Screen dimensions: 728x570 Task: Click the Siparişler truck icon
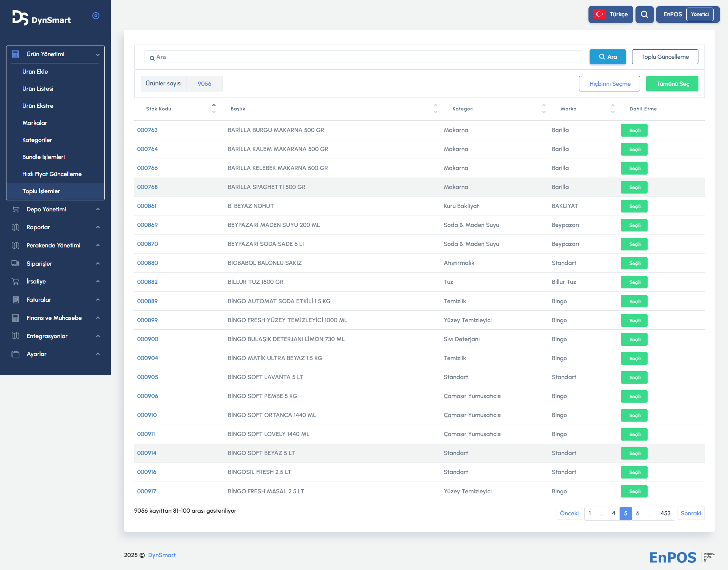pos(16,263)
